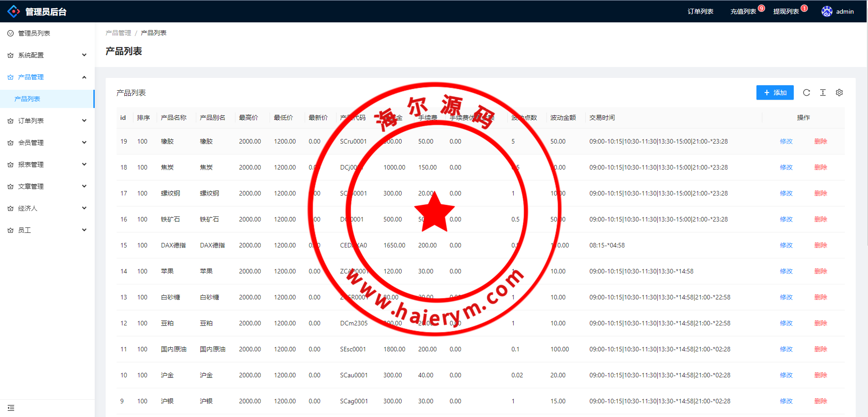Click the admin console logo icon
868x417 pixels.
(14, 11)
